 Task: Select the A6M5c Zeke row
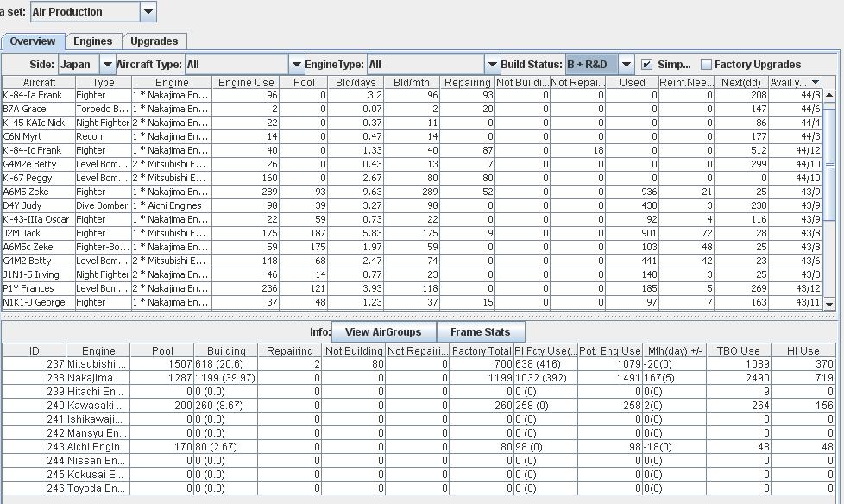tap(413, 247)
